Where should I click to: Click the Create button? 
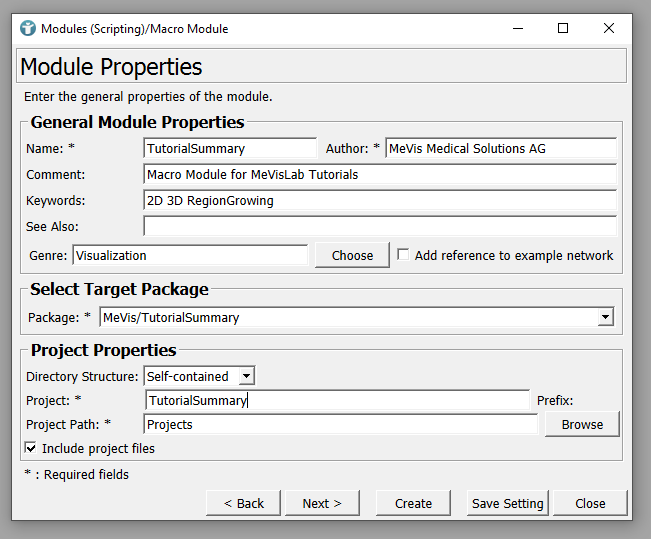pos(413,503)
